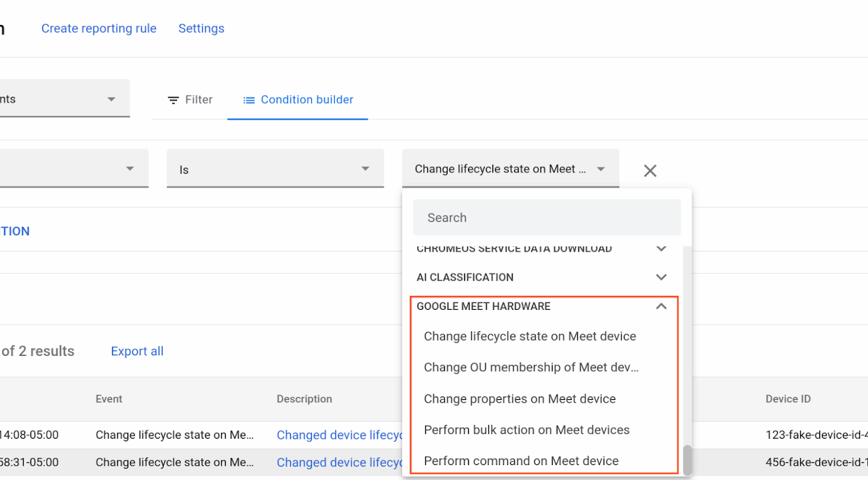Click the 456-fake-device-id cell
868x480 pixels.
pyautogui.click(x=816, y=462)
